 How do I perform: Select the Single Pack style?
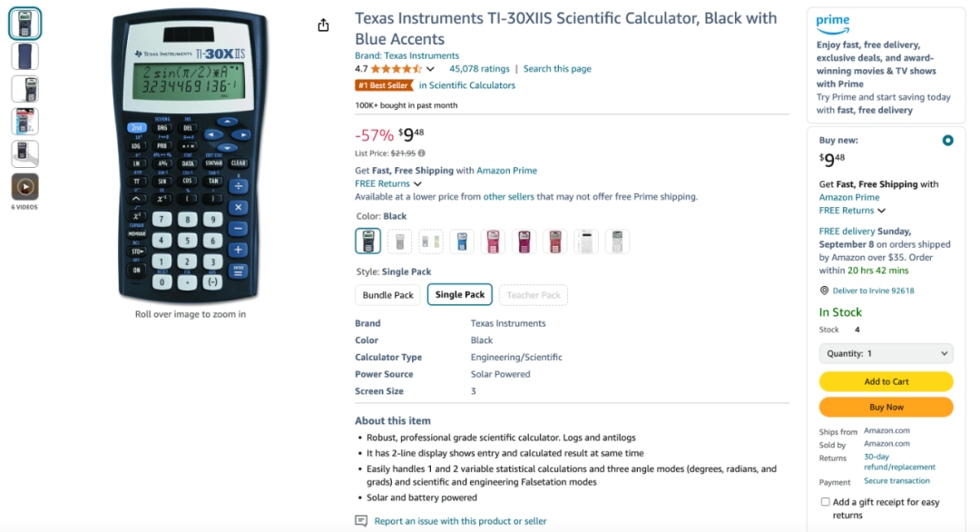(x=460, y=294)
